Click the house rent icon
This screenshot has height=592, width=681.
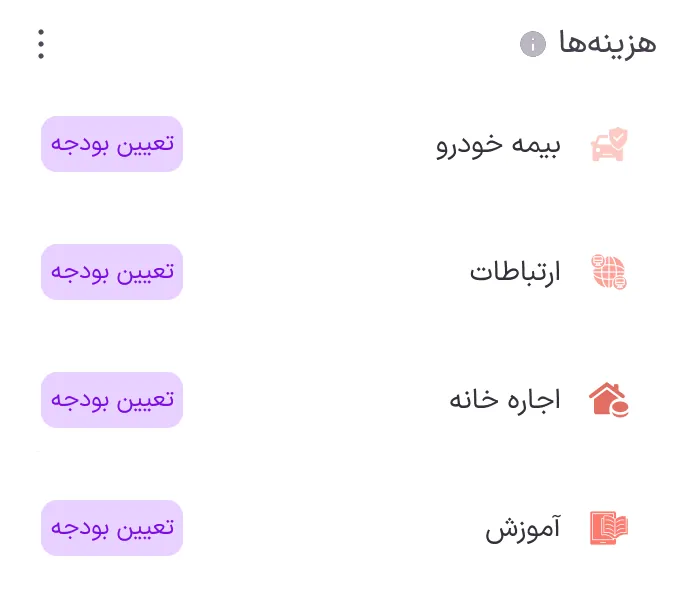tap(609, 400)
